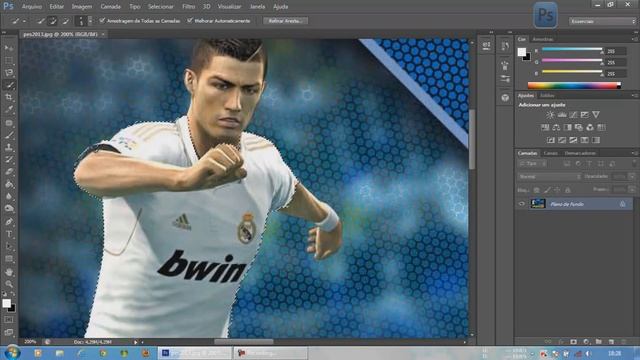Toggle lock position
This screenshot has width=640, height=360.
pos(557,190)
